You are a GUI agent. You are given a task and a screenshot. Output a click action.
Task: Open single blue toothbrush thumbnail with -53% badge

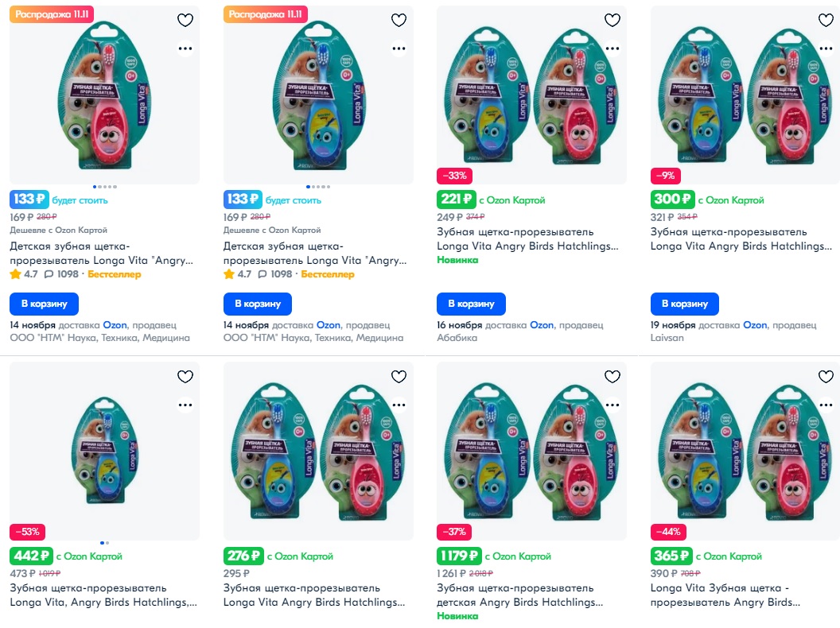point(104,451)
